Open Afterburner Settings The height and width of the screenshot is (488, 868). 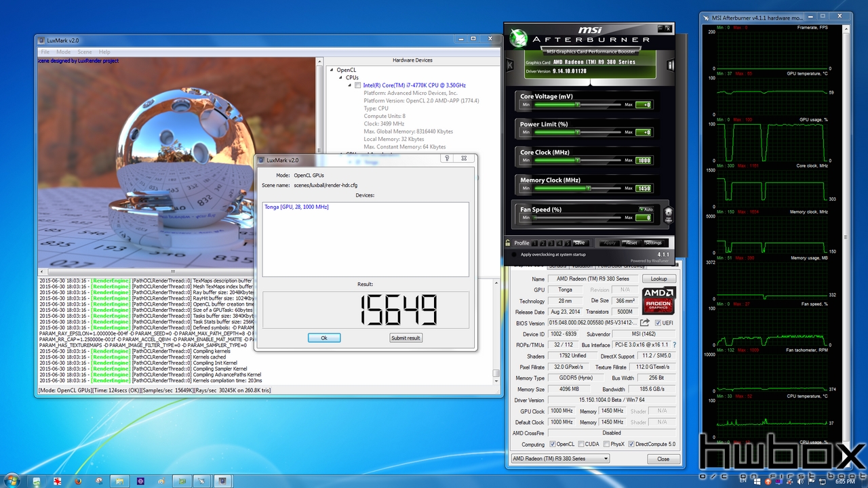(653, 243)
